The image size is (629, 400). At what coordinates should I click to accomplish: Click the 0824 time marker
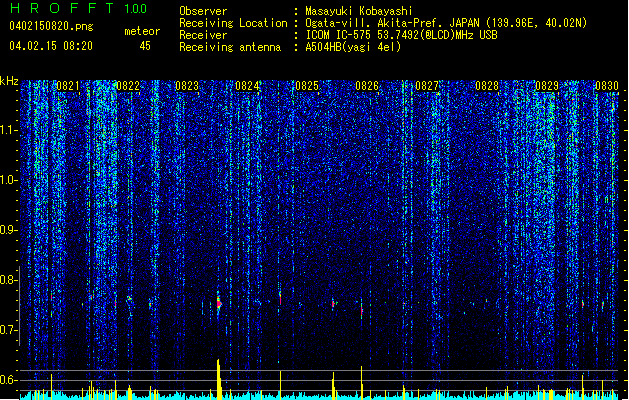pos(247,86)
